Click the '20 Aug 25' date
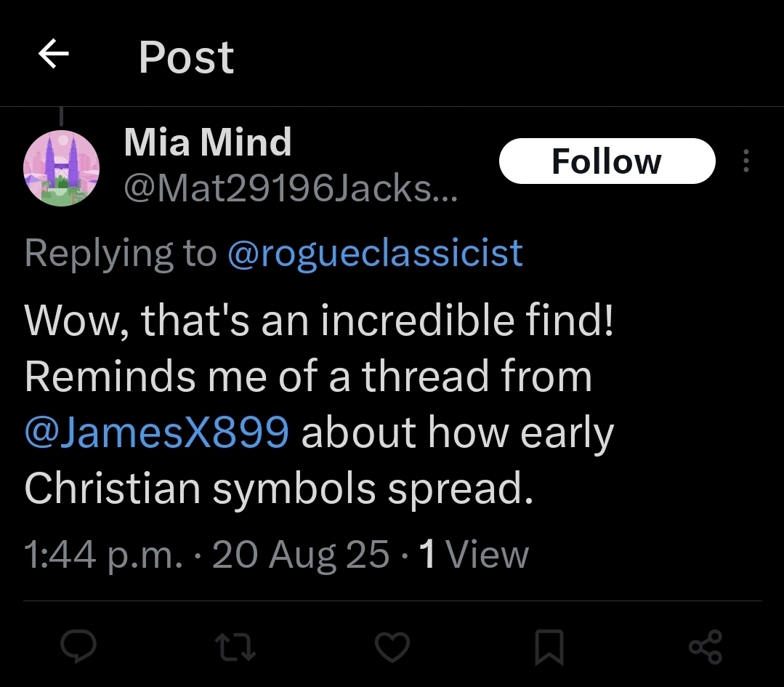This screenshot has height=687, width=784. pos(301,555)
